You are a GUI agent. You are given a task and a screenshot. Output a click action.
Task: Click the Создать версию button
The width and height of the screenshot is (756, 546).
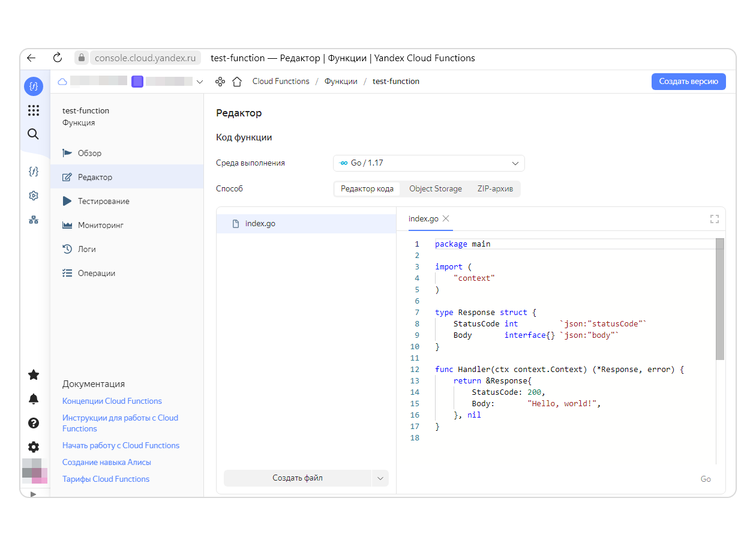(689, 82)
